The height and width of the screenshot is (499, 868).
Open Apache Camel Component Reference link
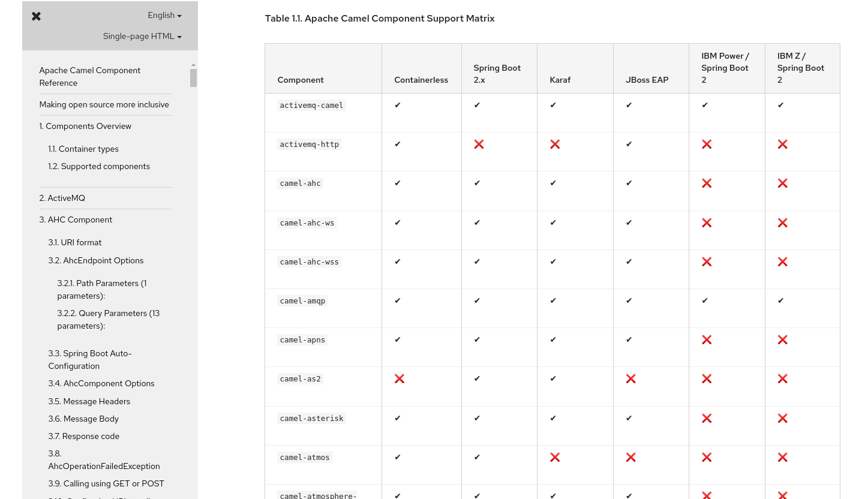tap(90, 77)
